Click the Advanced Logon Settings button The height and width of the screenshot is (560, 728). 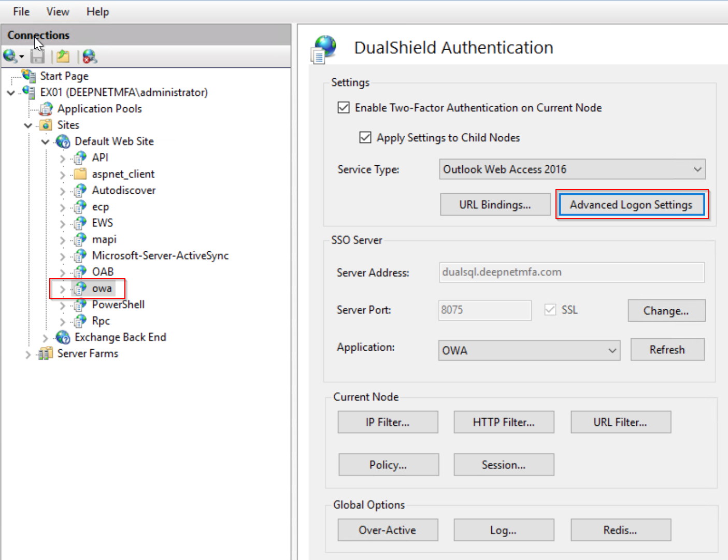click(x=631, y=205)
